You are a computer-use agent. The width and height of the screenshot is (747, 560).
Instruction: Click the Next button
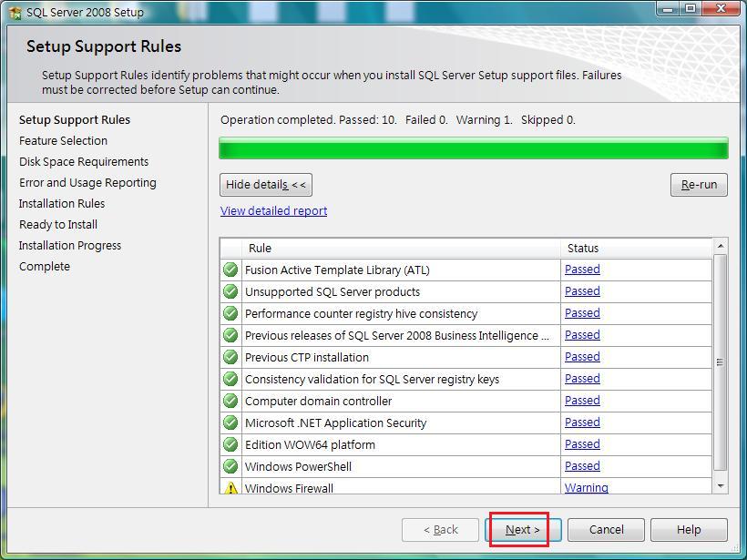coord(523,530)
